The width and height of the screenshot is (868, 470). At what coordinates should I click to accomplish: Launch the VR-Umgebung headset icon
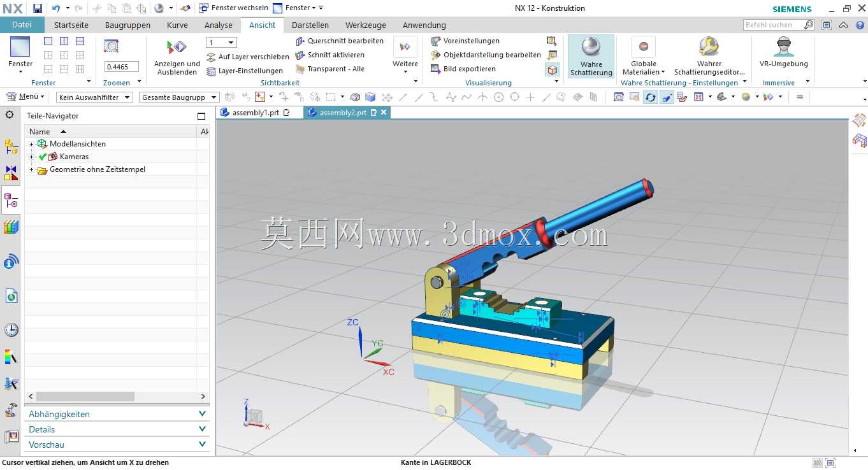click(x=784, y=46)
